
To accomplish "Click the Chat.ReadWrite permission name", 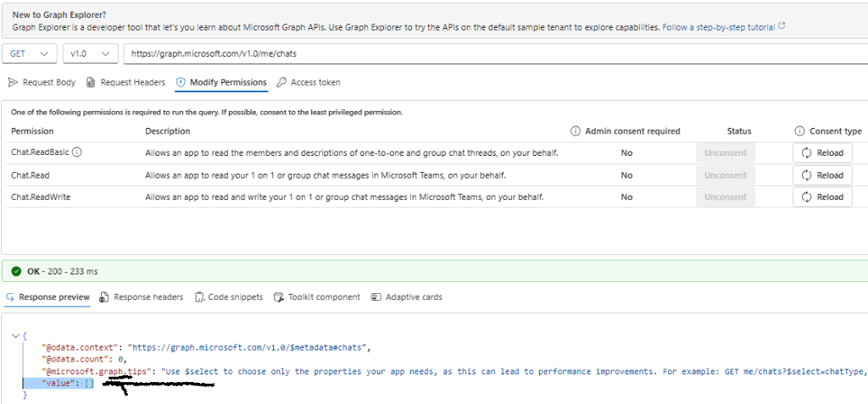I will click(41, 196).
